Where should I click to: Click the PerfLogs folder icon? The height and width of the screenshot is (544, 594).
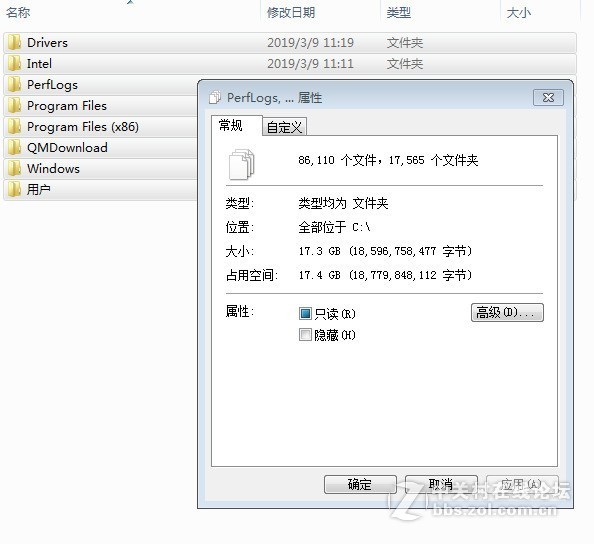14,84
